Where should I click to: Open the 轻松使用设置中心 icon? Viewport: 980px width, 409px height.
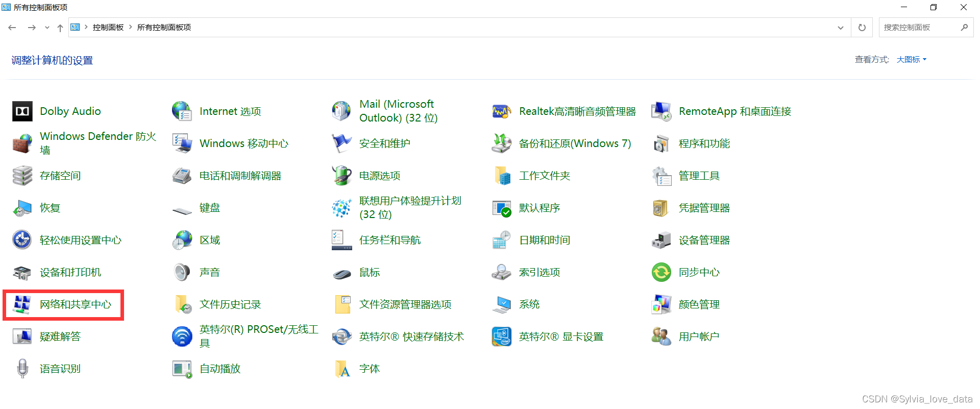(22, 240)
